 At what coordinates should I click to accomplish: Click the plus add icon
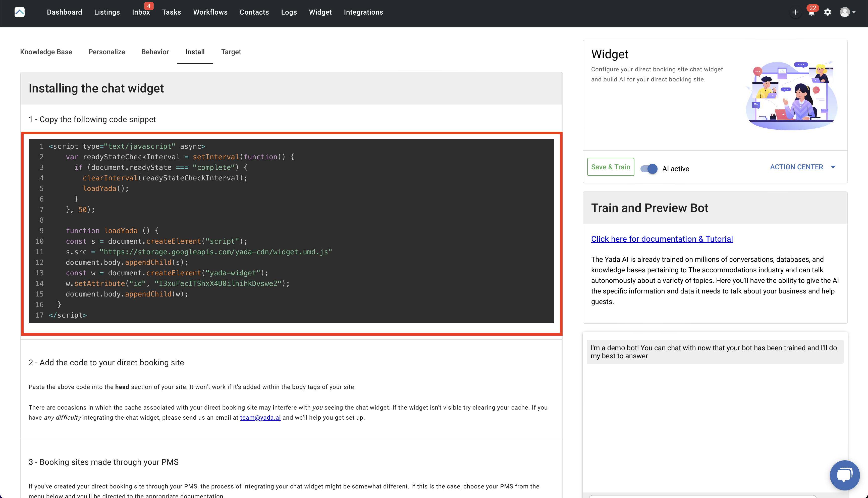tap(795, 12)
